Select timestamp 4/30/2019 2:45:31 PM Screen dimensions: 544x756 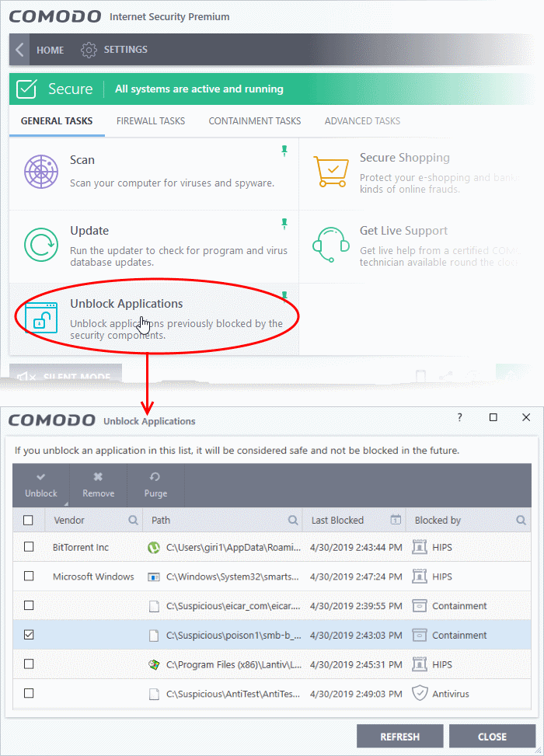(356, 664)
